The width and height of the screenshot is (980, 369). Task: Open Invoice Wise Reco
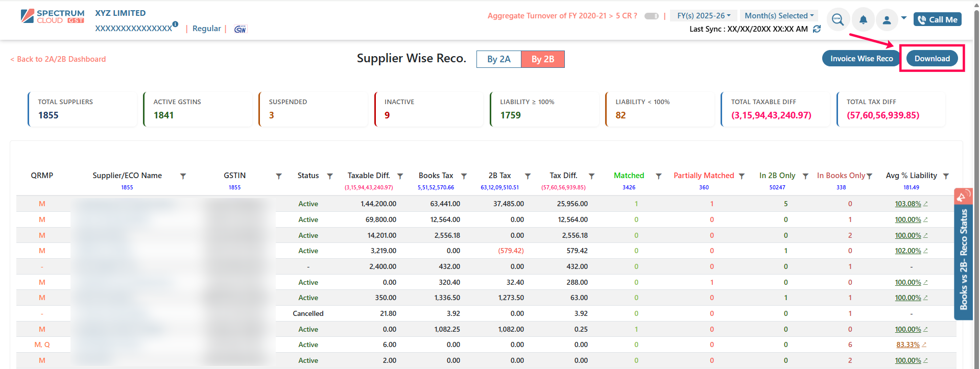coord(862,59)
